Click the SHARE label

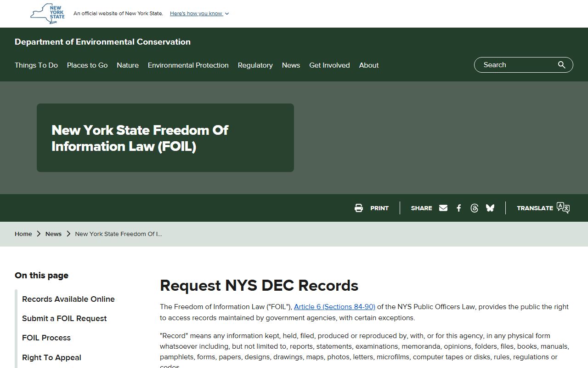421,208
